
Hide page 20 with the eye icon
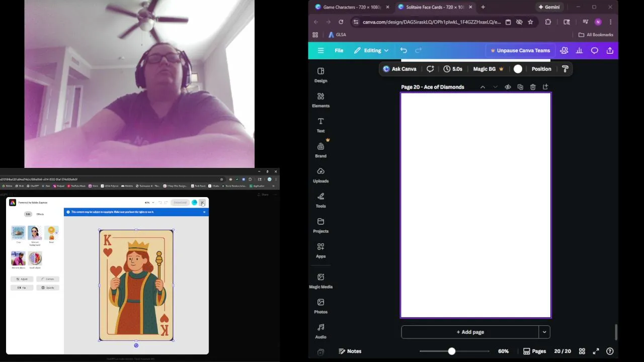point(508,87)
